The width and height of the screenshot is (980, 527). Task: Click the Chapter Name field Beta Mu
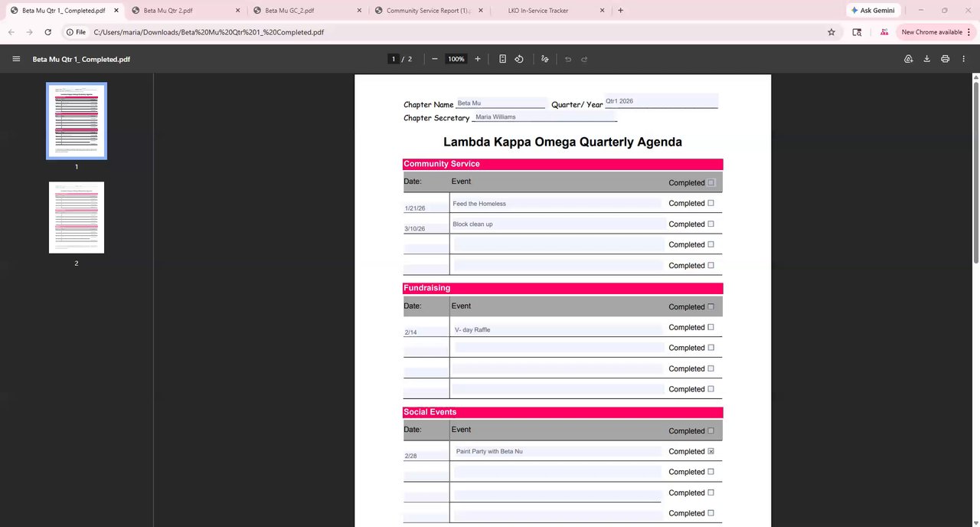(500, 103)
